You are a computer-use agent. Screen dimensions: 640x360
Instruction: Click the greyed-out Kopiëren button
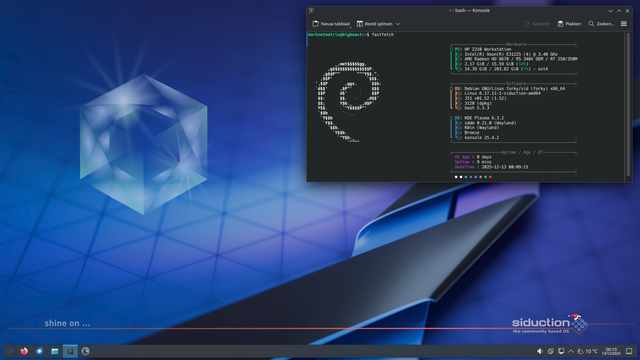pos(537,24)
